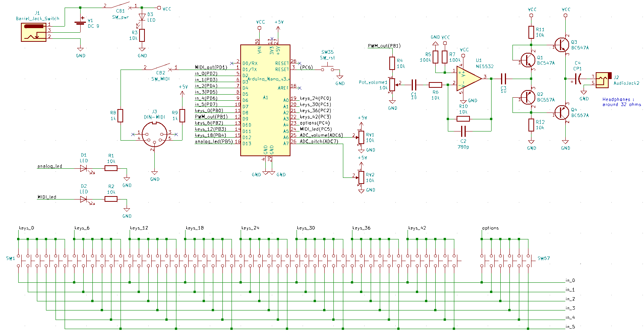Select capacitor C2 780p symbol
This screenshot has width=644, height=331.
pos(463,131)
